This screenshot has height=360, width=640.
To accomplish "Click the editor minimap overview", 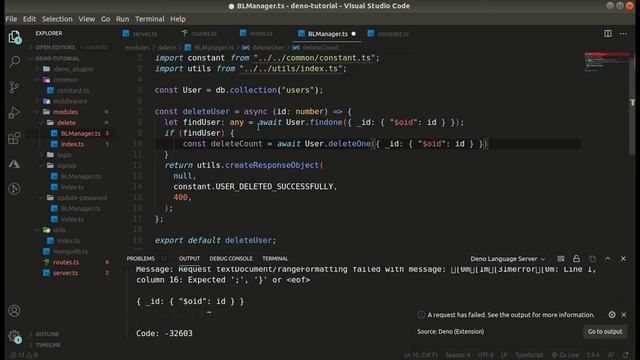I will (x=606, y=62).
